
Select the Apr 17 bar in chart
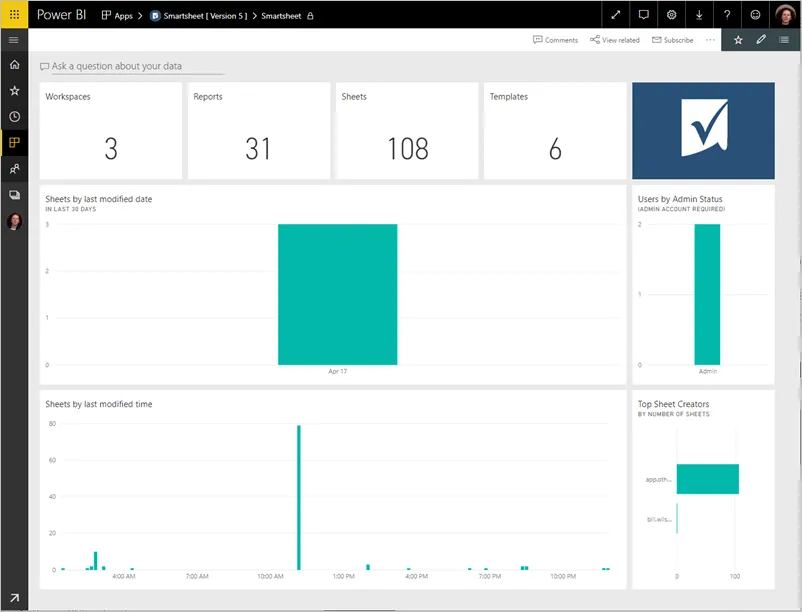coord(338,294)
